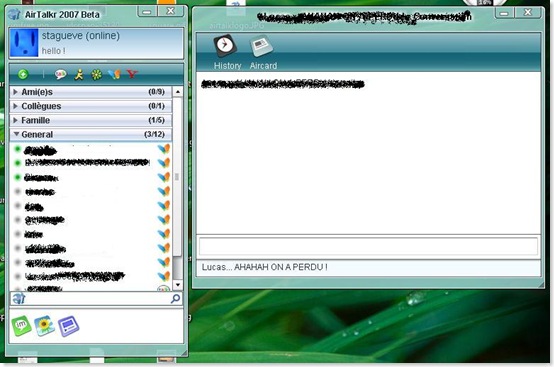Click the contact list scroll down arrow
Image resolution: width=554 pixels, height=367 pixels.
[177, 285]
